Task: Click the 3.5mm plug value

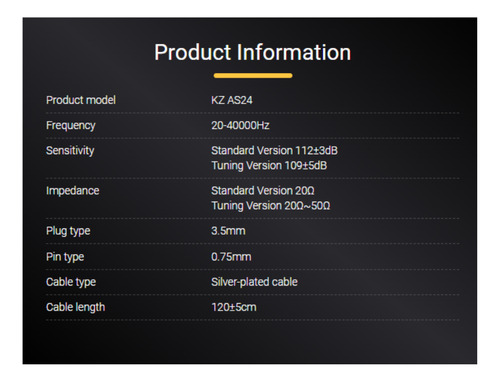Action: pos(228,231)
